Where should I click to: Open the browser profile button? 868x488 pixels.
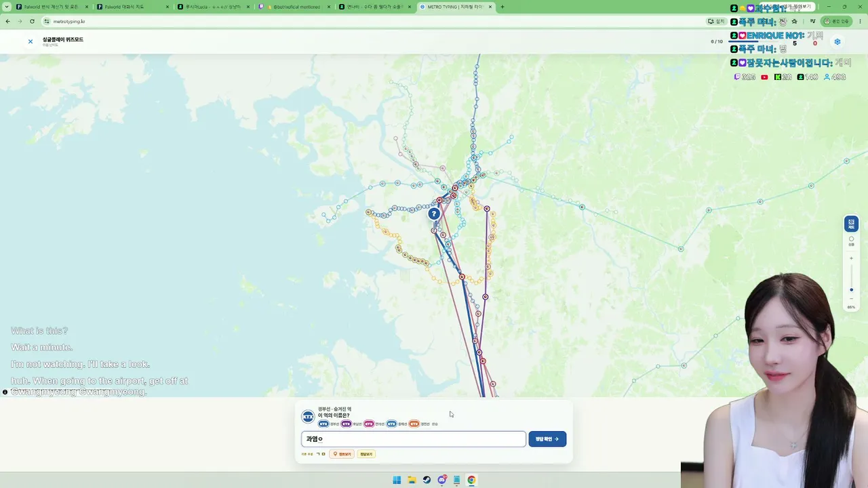click(837, 21)
